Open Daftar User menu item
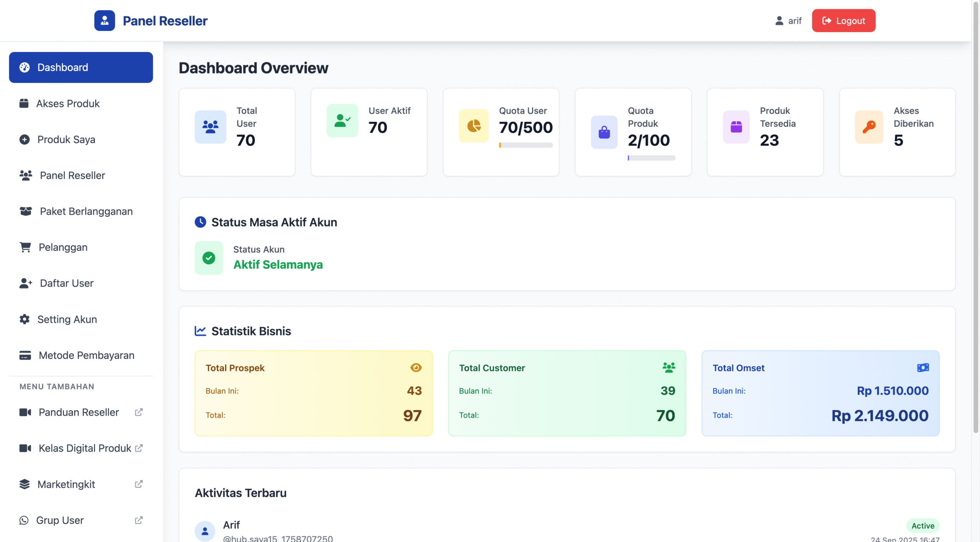Image resolution: width=980 pixels, height=542 pixels. [67, 283]
